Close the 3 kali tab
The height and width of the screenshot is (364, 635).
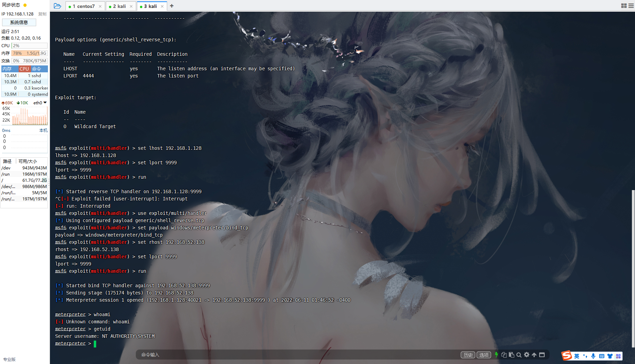click(162, 6)
